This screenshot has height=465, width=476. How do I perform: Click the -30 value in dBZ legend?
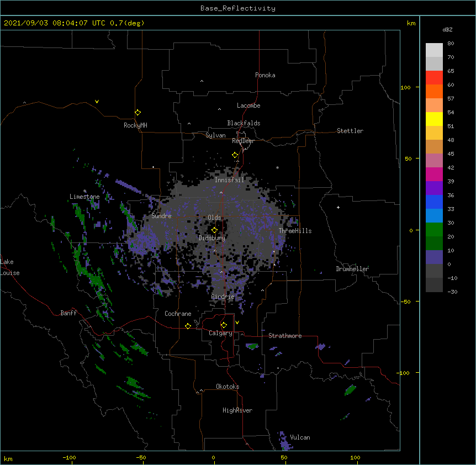click(x=452, y=292)
